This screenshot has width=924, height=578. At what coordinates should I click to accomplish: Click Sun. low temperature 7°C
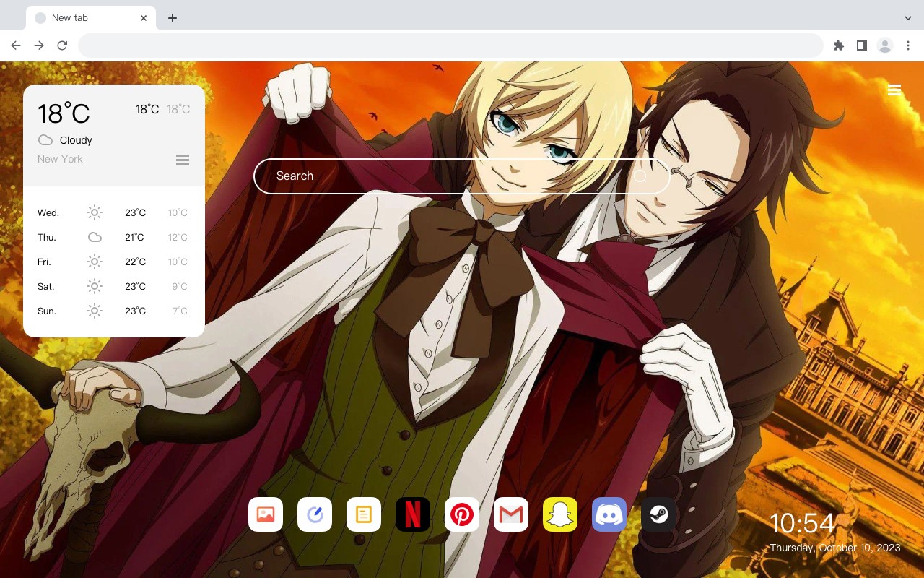coord(180,311)
